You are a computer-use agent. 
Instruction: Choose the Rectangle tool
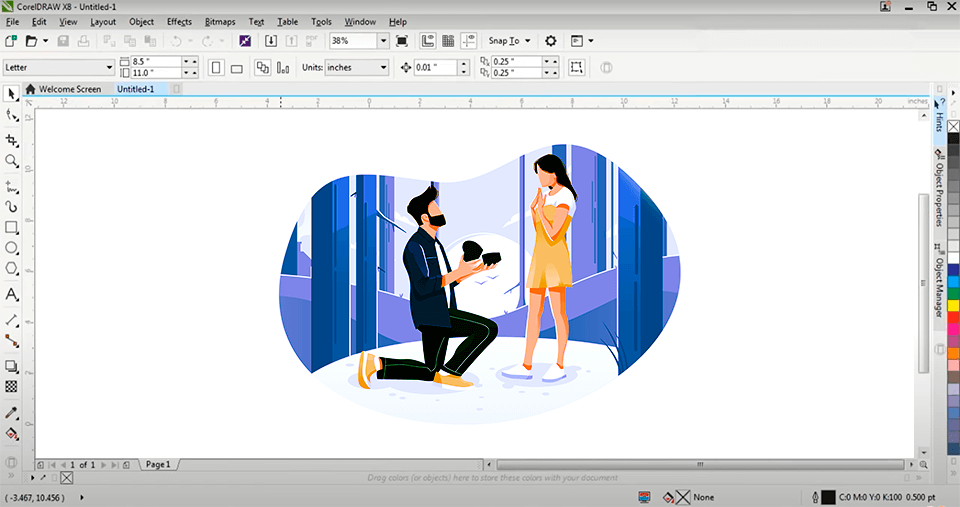(12, 227)
